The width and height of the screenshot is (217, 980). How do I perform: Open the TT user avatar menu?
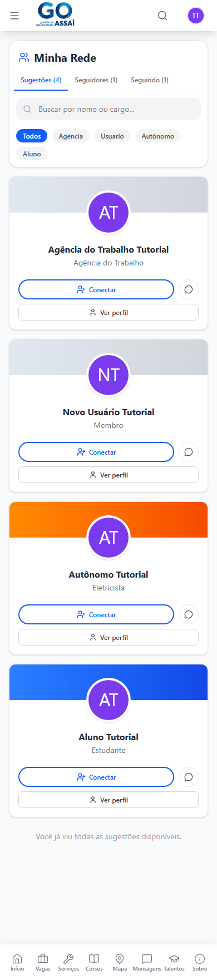pyautogui.click(x=195, y=16)
